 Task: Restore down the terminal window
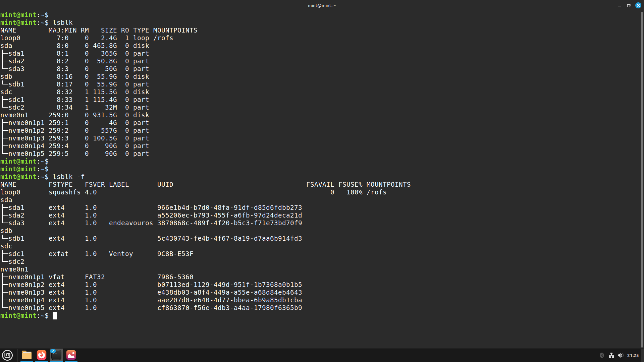[629, 6]
